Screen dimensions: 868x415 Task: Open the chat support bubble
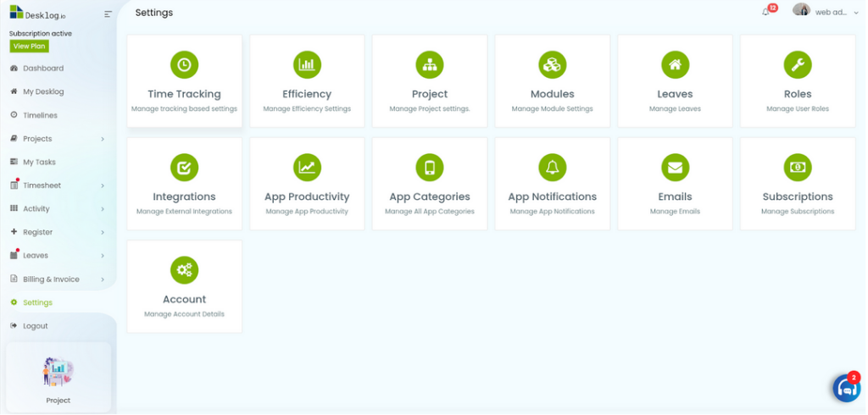coord(847,387)
